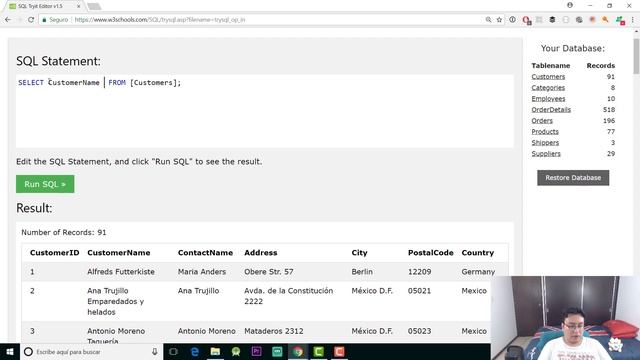Viewport: 640px width, 360px height.
Task: Click the cell 'Alfreds Futterkiste'
Action: (121, 272)
